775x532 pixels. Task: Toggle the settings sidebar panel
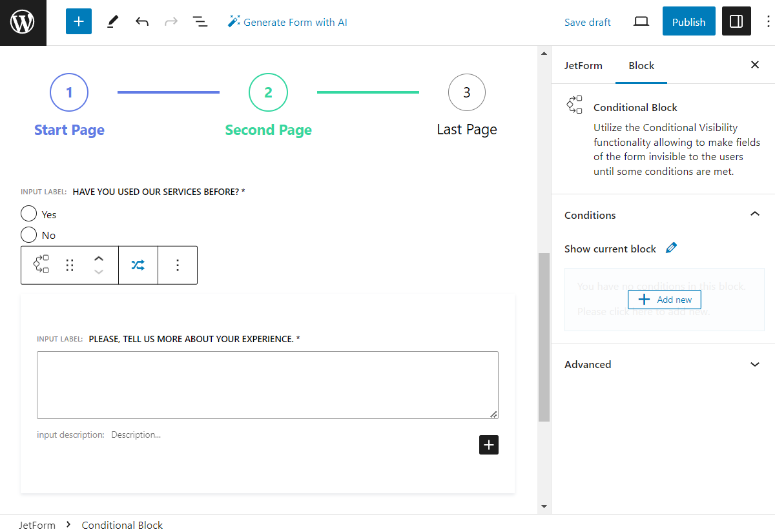coord(736,21)
